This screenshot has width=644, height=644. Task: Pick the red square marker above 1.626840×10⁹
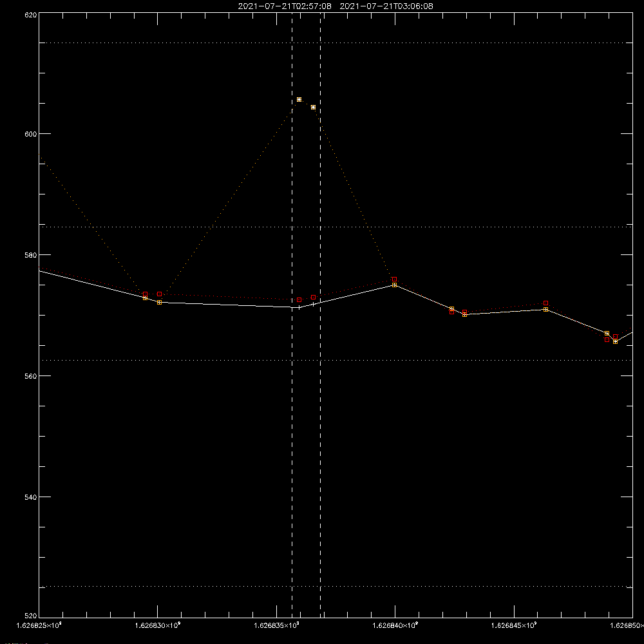tap(394, 279)
